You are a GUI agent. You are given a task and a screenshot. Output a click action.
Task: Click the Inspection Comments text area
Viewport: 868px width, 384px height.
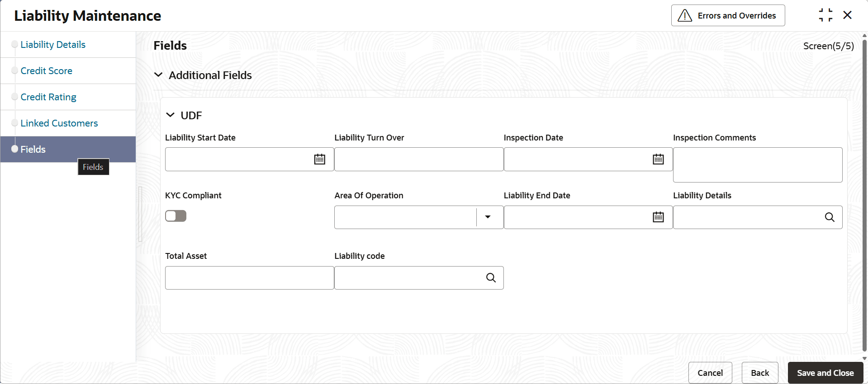coord(758,165)
